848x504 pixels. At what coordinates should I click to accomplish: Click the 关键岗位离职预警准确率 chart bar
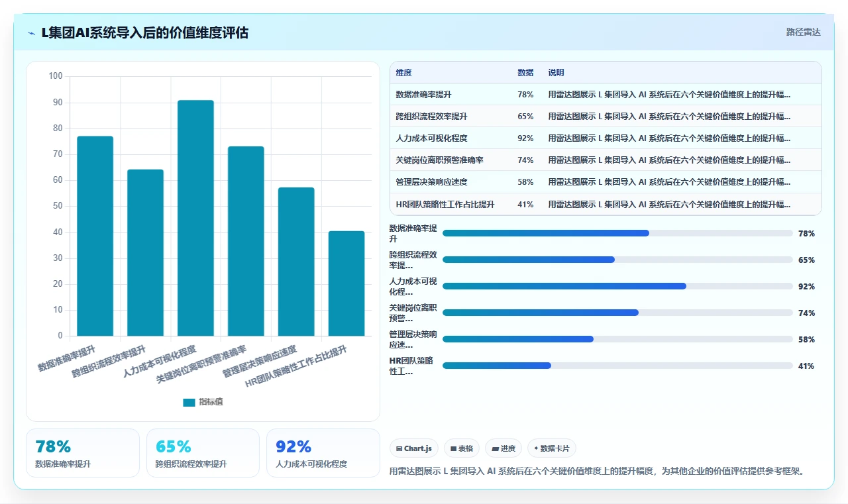(246, 241)
